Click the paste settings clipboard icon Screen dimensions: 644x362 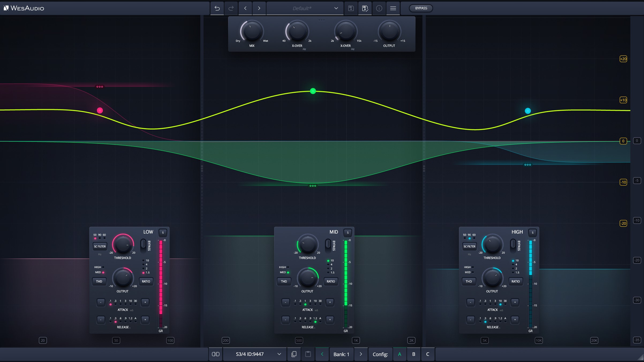[308, 354]
